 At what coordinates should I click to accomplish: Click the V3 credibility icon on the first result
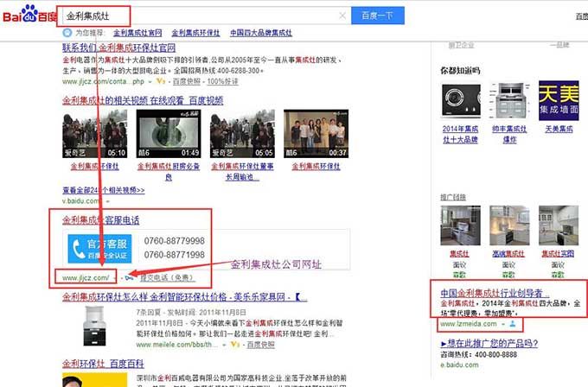pyautogui.click(x=161, y=81)
